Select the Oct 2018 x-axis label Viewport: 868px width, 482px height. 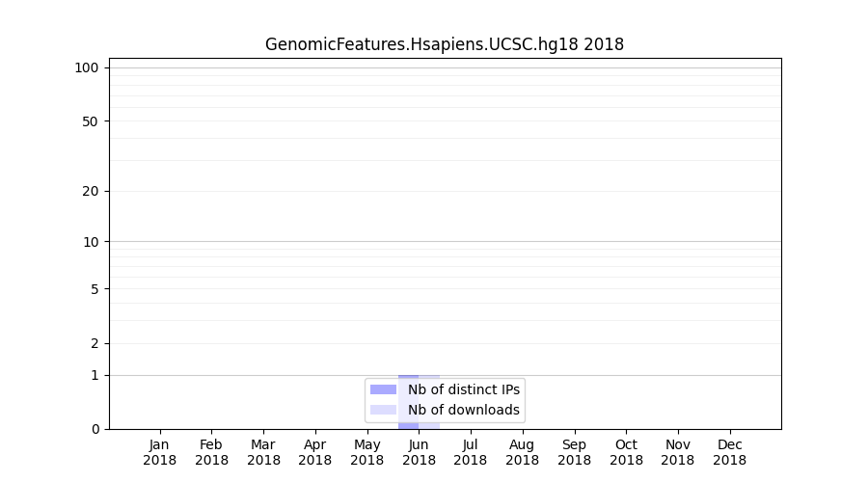coord(626,452)
